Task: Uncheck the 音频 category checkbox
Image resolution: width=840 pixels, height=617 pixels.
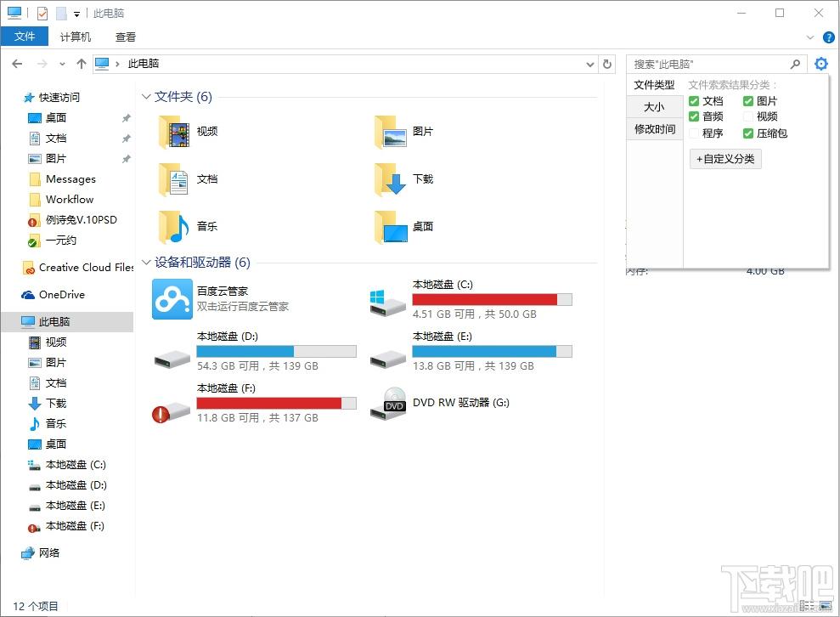Action: click(694, 116)
